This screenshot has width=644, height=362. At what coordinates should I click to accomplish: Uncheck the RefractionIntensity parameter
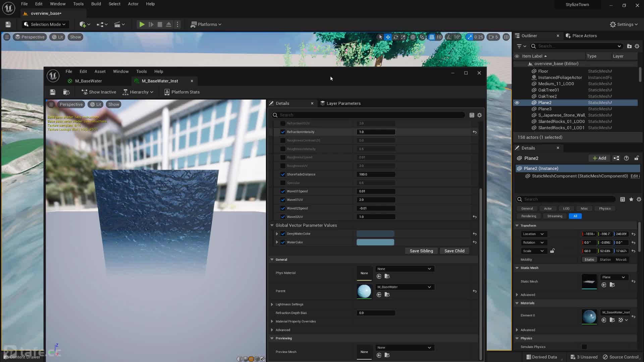(x=283, y=132)
